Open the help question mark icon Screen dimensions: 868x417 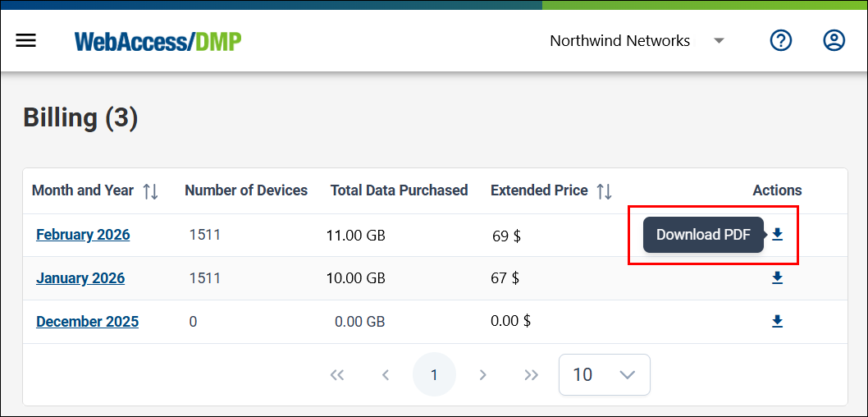pyautogui.click(x=781, y=40)
